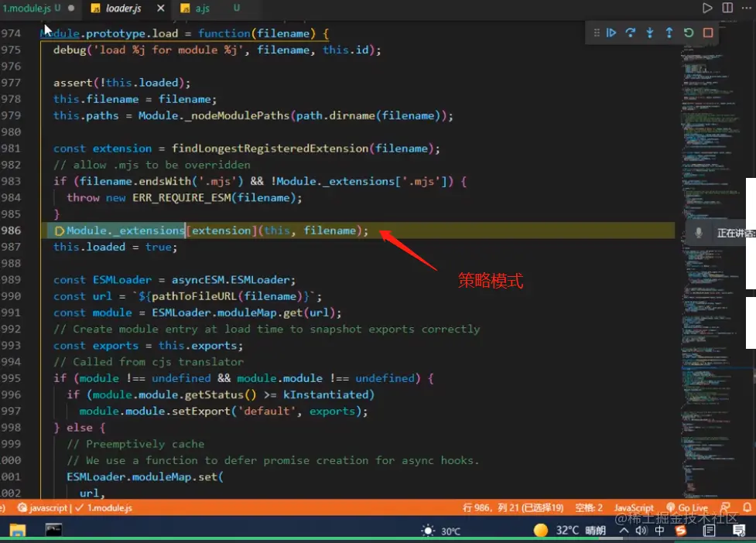Viewport: 756px width, 543px height.
Task: Open the 30°C weather widget
Action: coord(441,531)
